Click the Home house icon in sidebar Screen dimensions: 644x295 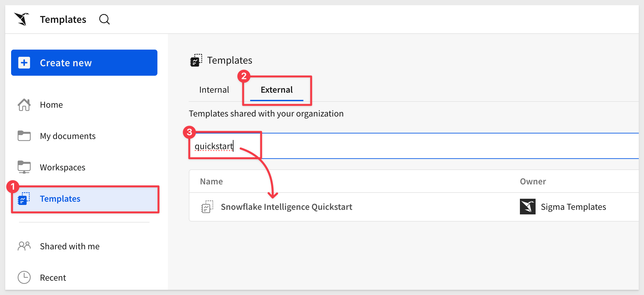(x=24, y=105)
